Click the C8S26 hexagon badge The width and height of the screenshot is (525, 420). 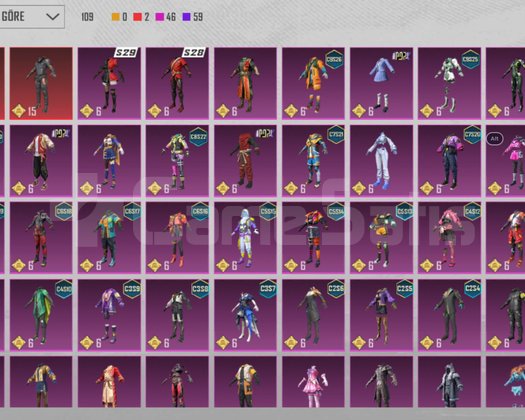point(334,60)
